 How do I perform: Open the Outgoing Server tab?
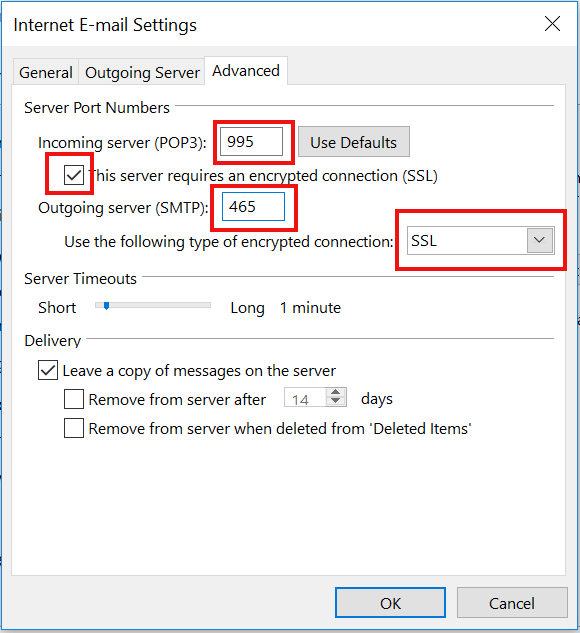tap(142, 72)
